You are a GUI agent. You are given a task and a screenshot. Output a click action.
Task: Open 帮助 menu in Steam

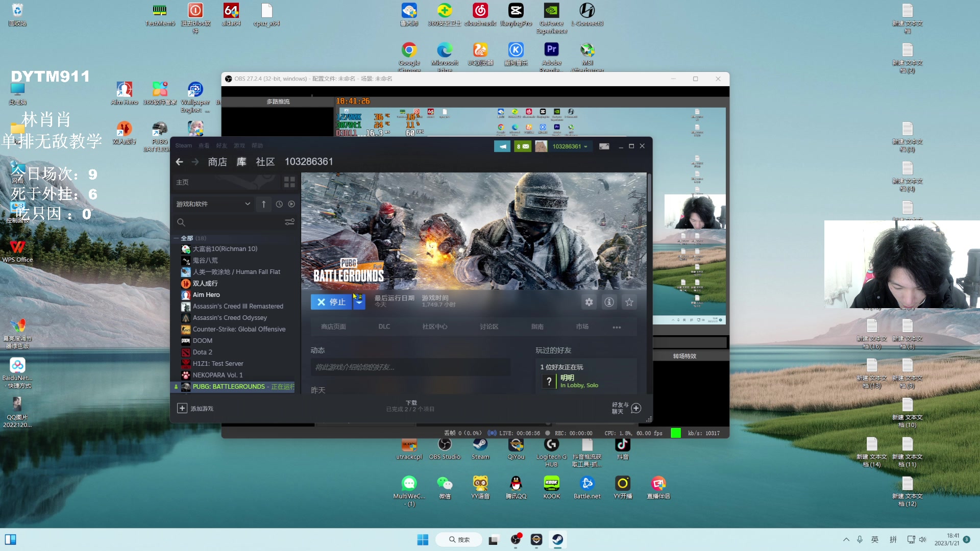tap(257, 146)
